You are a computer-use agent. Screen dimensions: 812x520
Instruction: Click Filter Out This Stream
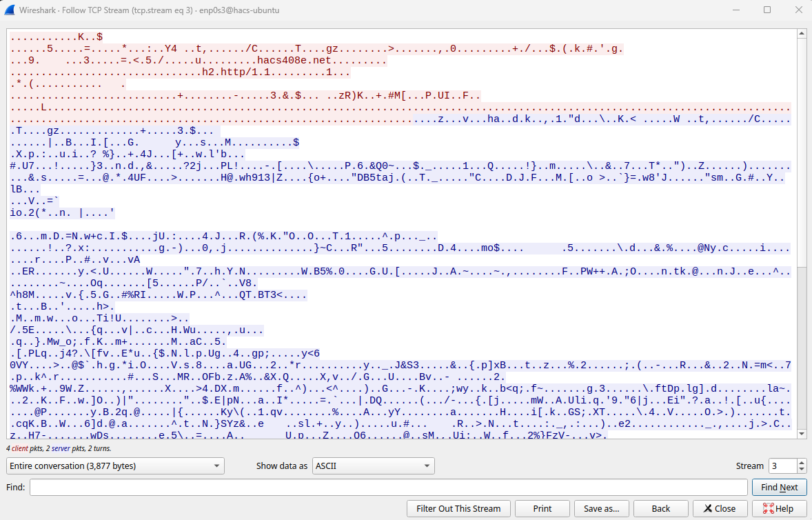click(458, 508)
